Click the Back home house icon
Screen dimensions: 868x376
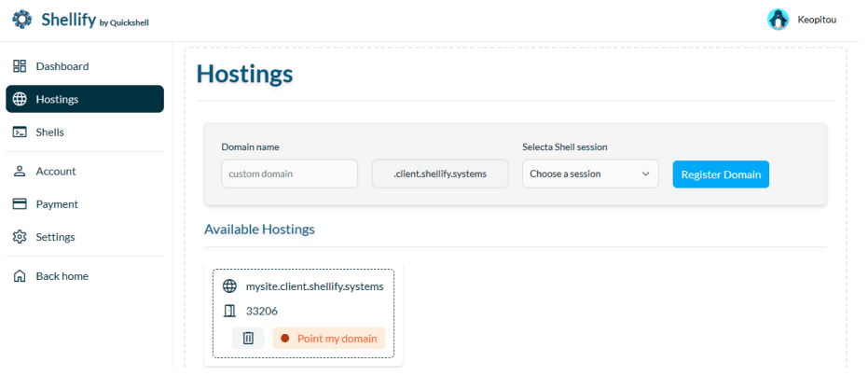pos(20,276)
